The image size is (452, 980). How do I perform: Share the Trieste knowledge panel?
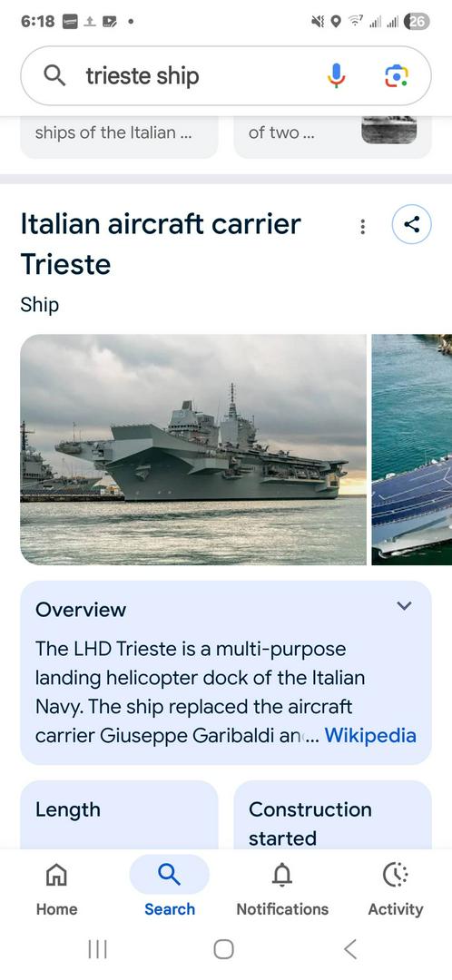411,224
